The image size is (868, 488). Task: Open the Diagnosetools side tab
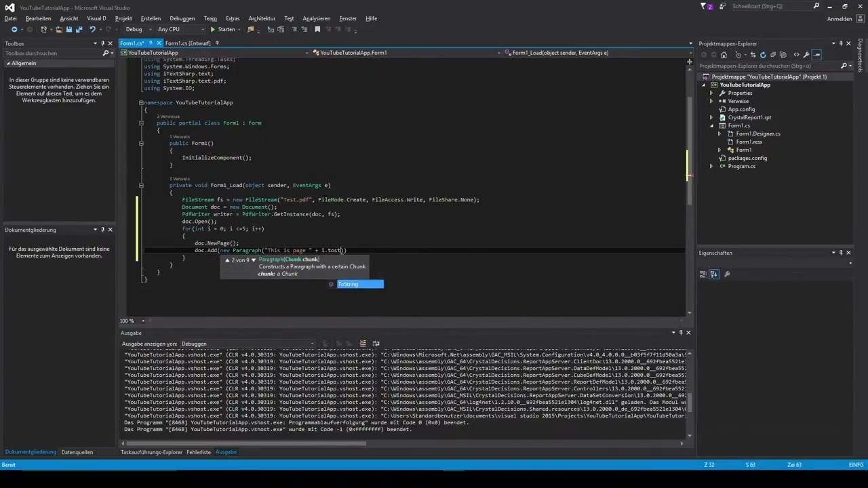tap(861, 55)
